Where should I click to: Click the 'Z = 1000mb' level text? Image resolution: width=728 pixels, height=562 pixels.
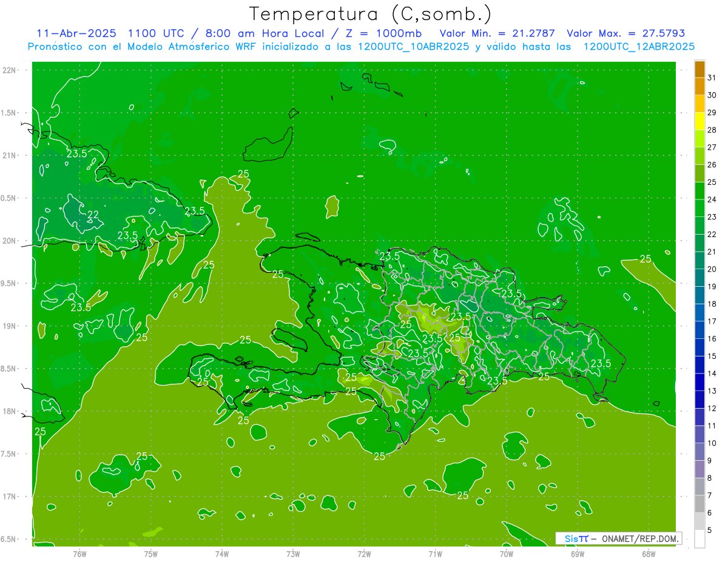(383, 33)
